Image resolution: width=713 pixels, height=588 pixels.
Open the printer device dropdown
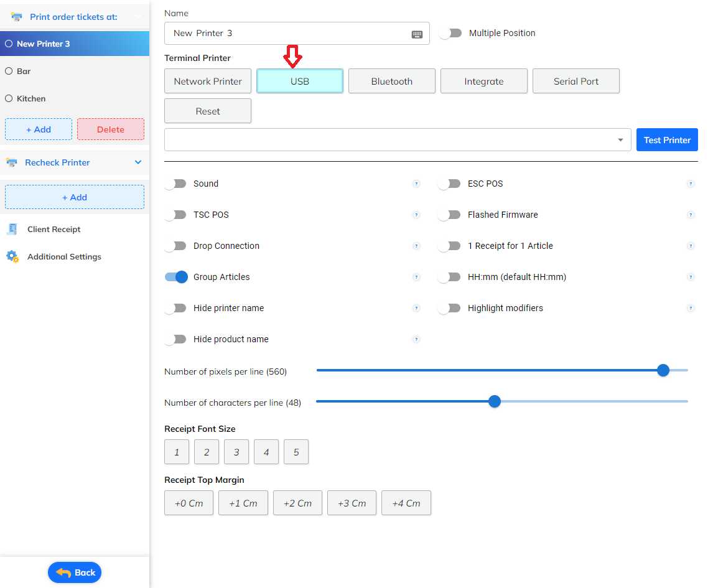(x=398, y=139)
